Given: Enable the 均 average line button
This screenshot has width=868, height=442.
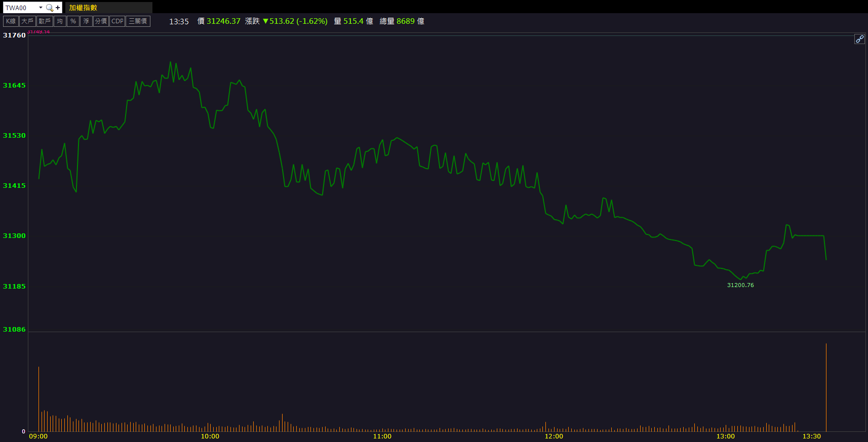Looking at the screenshot, I should pos(60,21).
